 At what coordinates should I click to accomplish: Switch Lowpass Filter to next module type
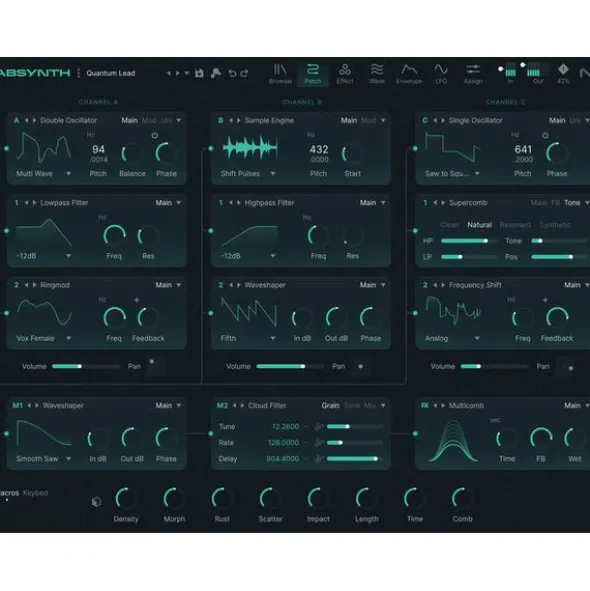(x=34, y=203)
